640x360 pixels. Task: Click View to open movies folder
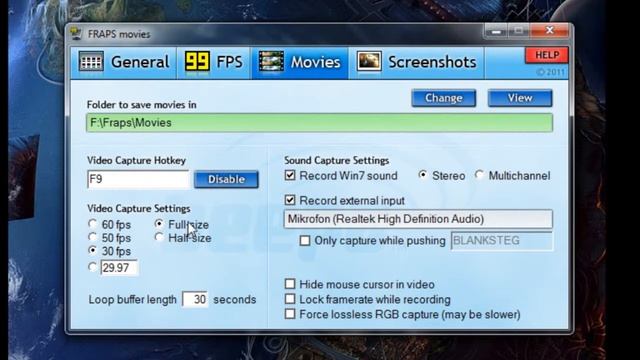click(520, 98)
